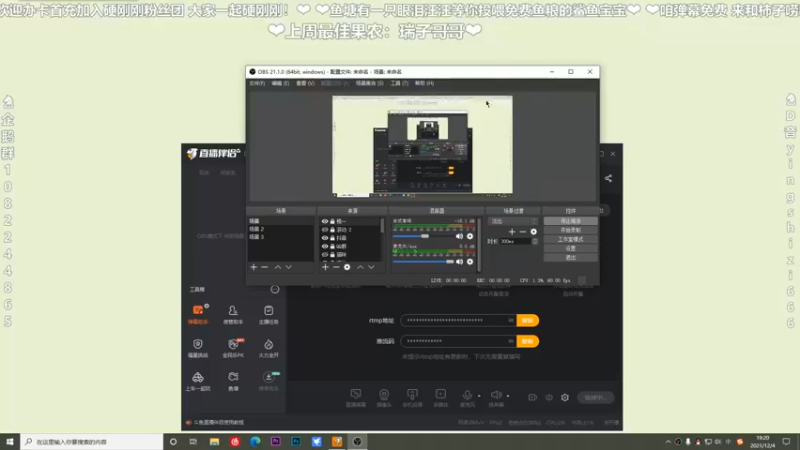This screenshot has height=450, width=800.
Task: Open the 帮助(H) menu in OBS
Action: [424, 83]
